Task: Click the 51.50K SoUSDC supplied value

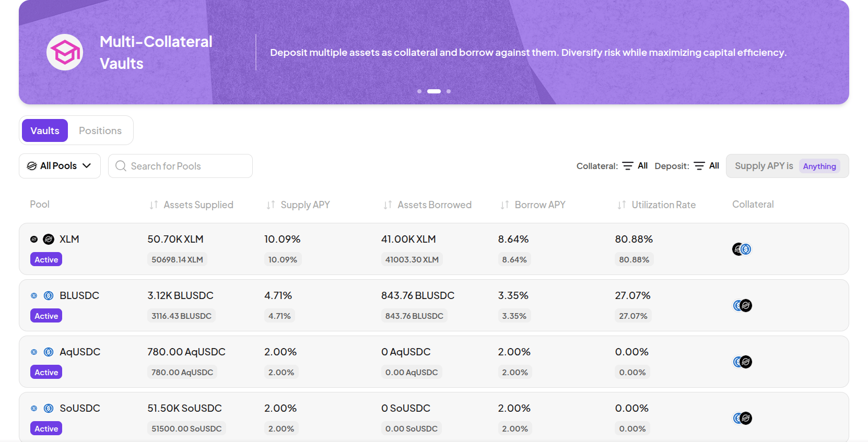Action: click(185, 408)
